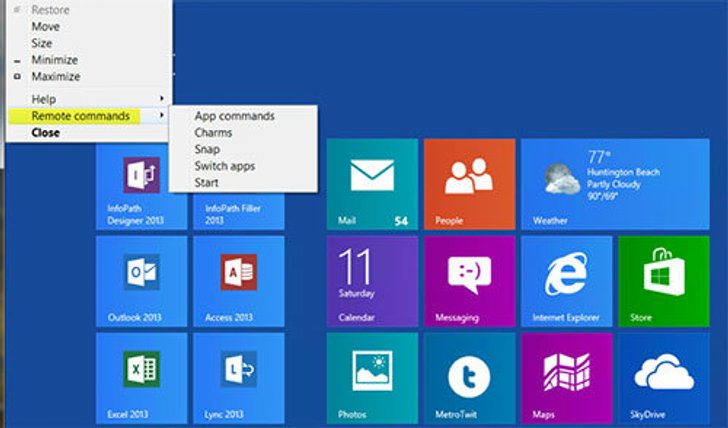Select Start in Remote commands submenu
Screen dimensions: 728x428
[x=243, y=183]
